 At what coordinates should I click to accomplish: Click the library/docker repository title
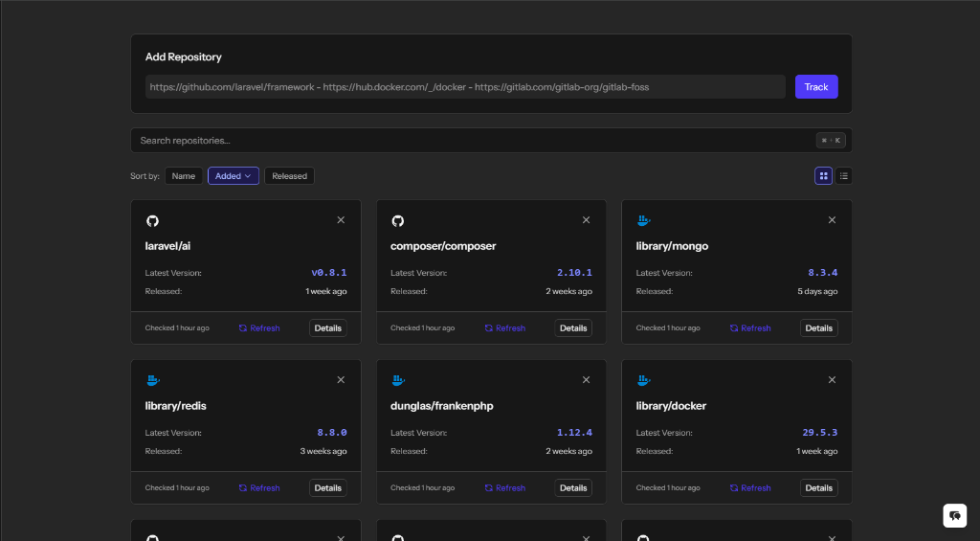click(671, 406)
